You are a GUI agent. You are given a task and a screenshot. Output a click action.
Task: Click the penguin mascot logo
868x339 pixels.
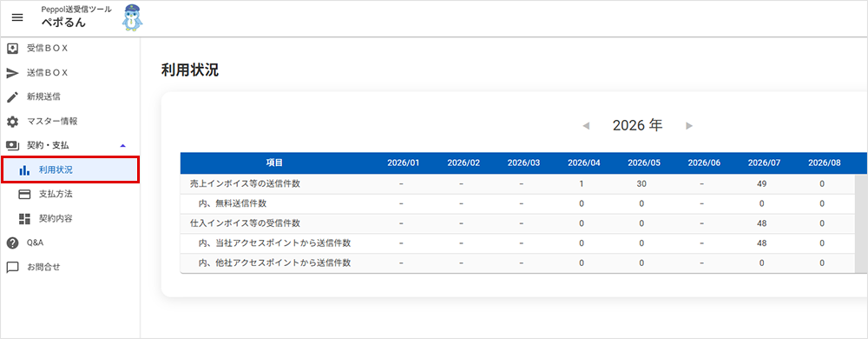tap(132, 17)
